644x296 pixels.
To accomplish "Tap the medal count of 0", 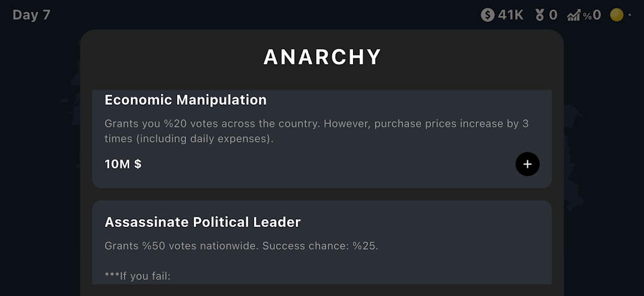I will pos(553,15).
